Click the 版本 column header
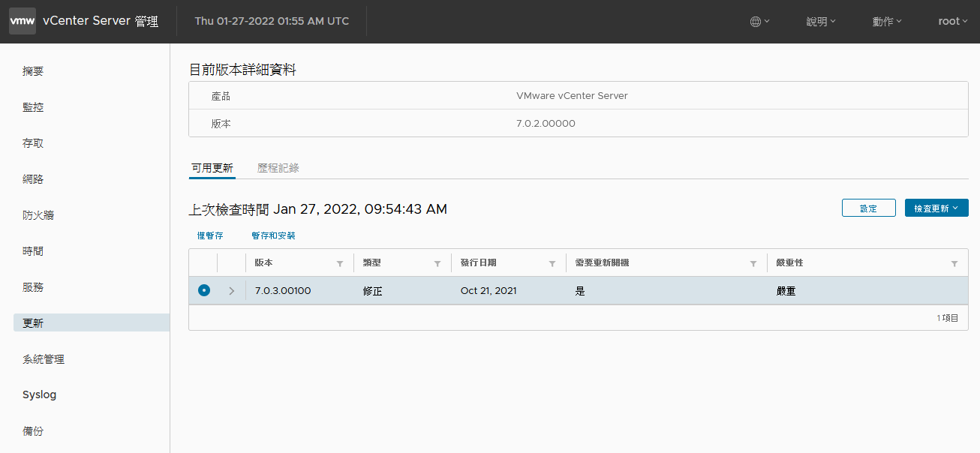980x453 pixels. pyautogui.click(x=263, y=263)
